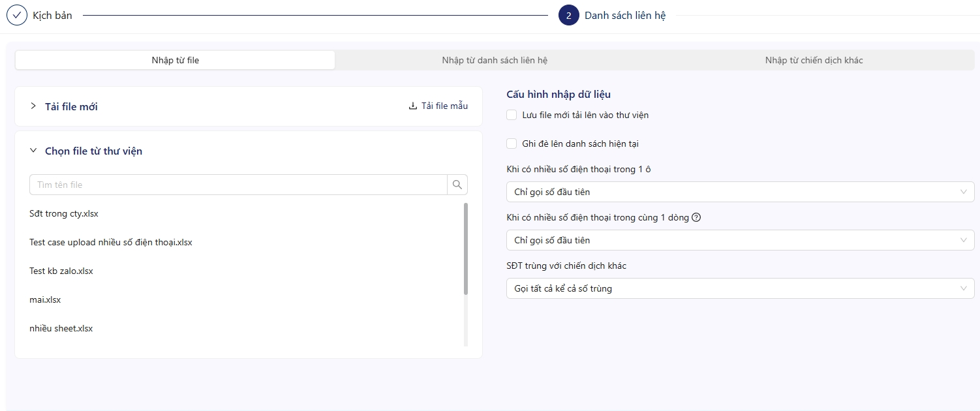Click the file list vertical scrollbar
This screenshot has height=411, width=980.
click(466, 249)
